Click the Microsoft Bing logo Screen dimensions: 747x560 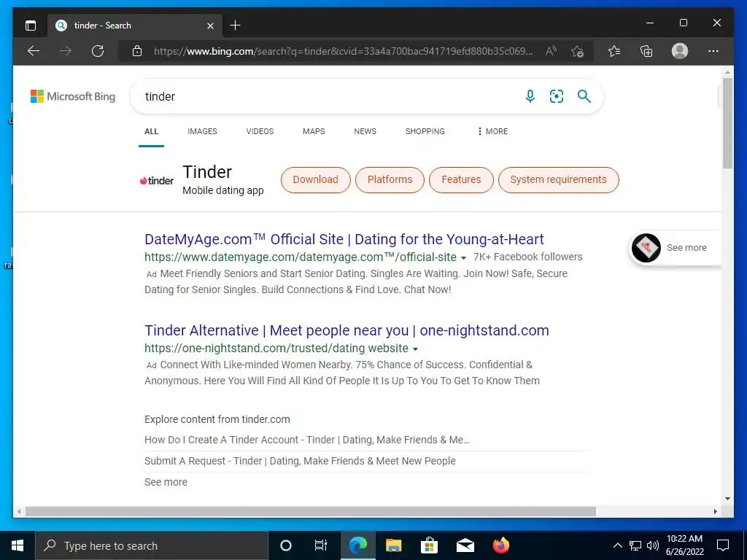pyautogui.click(x=73, y=96)
